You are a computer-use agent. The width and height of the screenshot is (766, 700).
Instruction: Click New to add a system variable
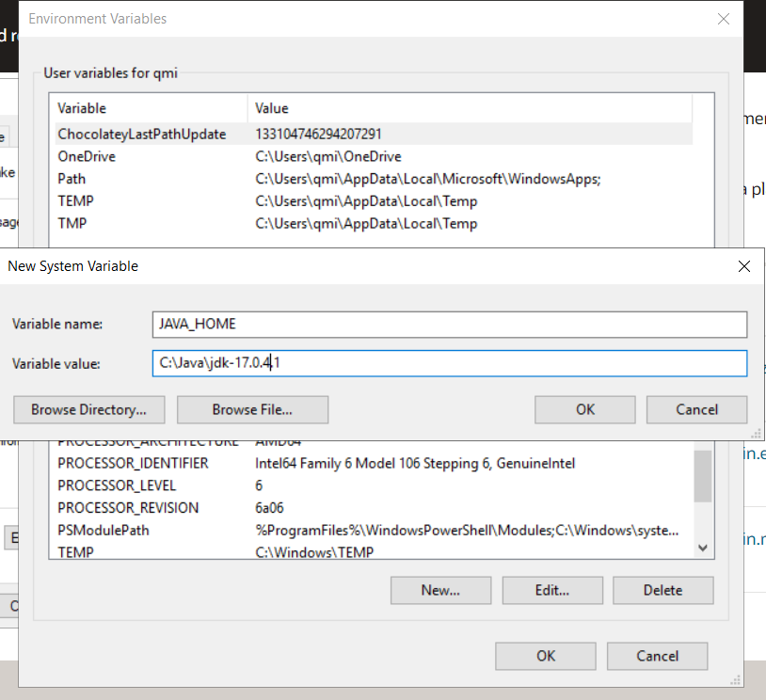pyautogui.click(x=440, y=590)
